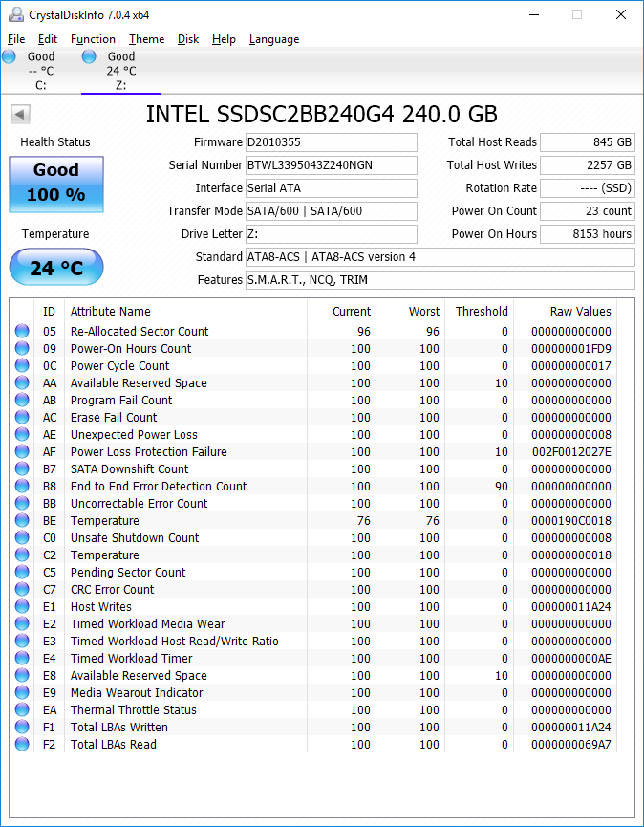Click status orb for Re-Allocated Sector Count

pos(22,332)
